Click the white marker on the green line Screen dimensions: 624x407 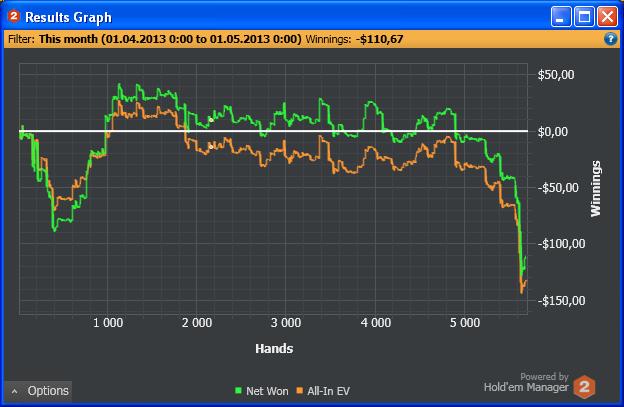(x=211, y=120)
